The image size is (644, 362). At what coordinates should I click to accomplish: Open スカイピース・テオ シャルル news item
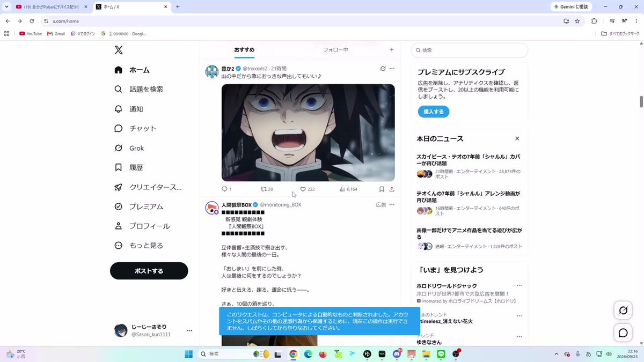pos(470,166)
